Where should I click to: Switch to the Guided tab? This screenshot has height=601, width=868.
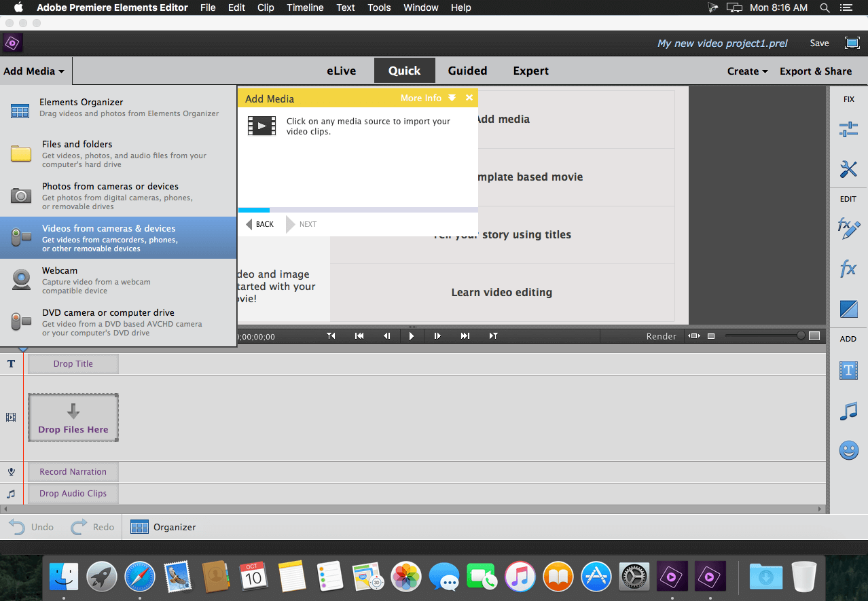(x=467, y=71)
